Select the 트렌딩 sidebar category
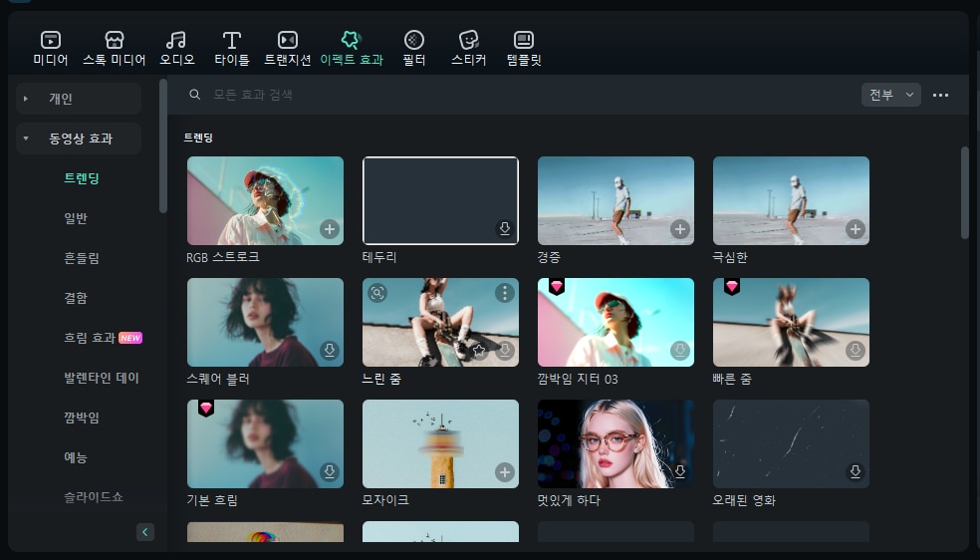 [x=82, y=178]
